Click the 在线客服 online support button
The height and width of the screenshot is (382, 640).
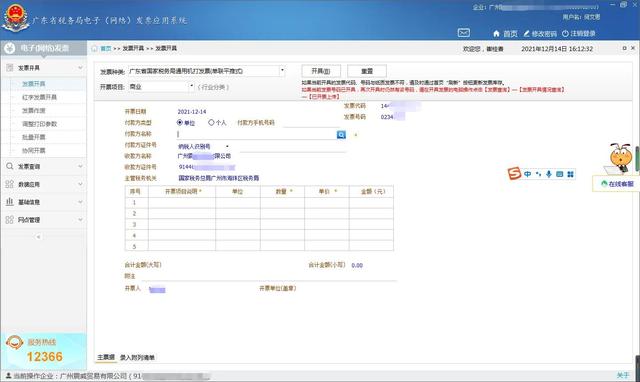pyautogui.click(x=617, y=184)
